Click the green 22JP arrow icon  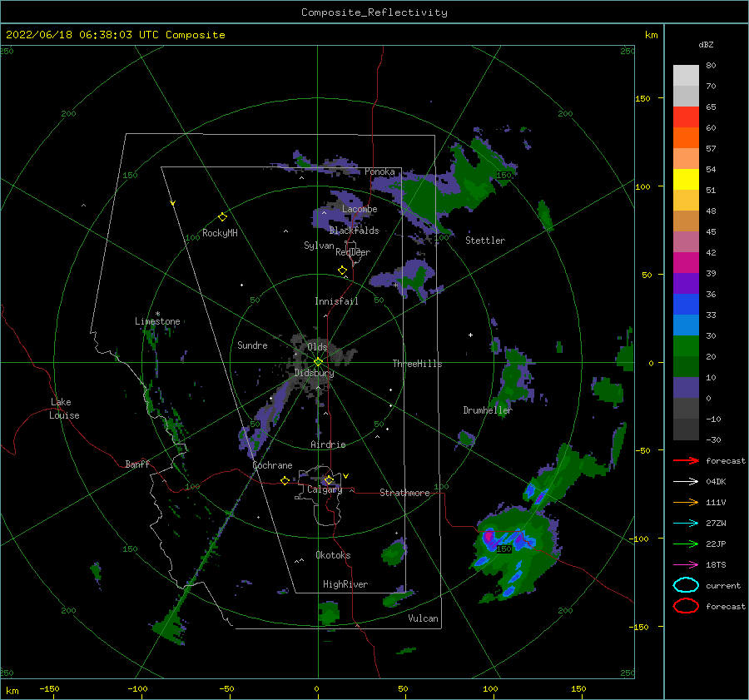click(686, 544)
